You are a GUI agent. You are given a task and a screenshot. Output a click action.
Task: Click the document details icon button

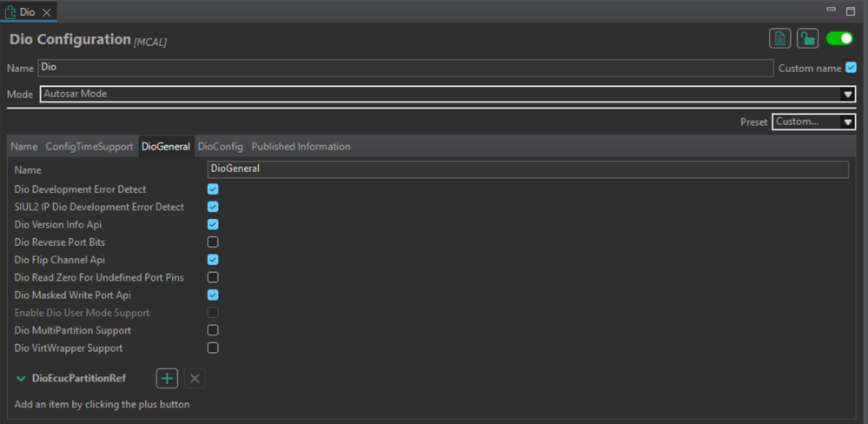pos(779,38)
